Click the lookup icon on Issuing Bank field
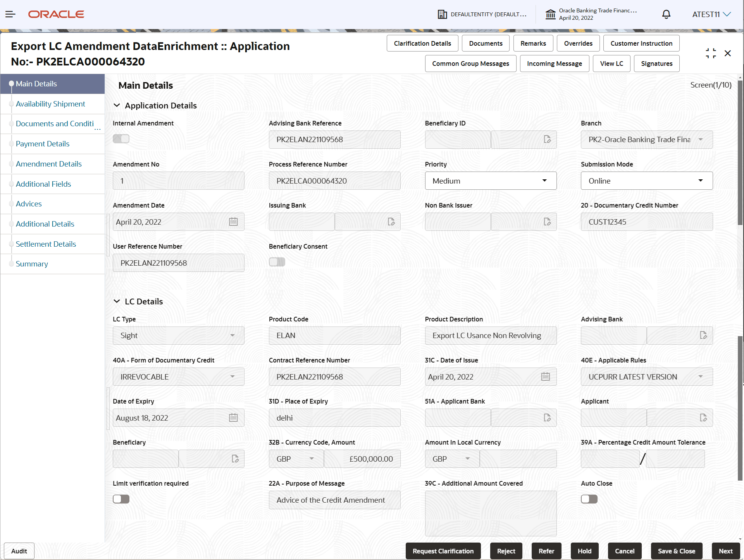 click(x=391, y=222)
